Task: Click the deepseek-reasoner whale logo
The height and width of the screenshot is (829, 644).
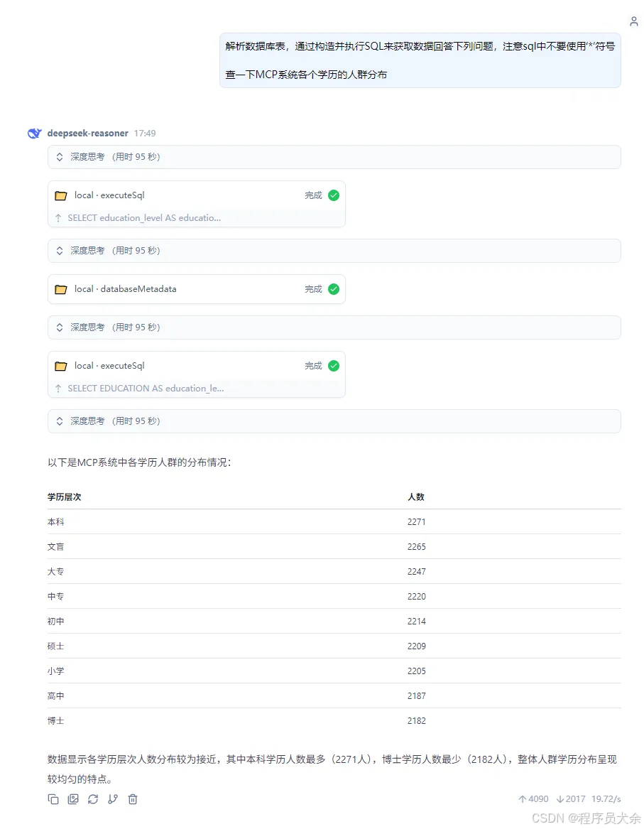Action: click(x=34, y=134)
